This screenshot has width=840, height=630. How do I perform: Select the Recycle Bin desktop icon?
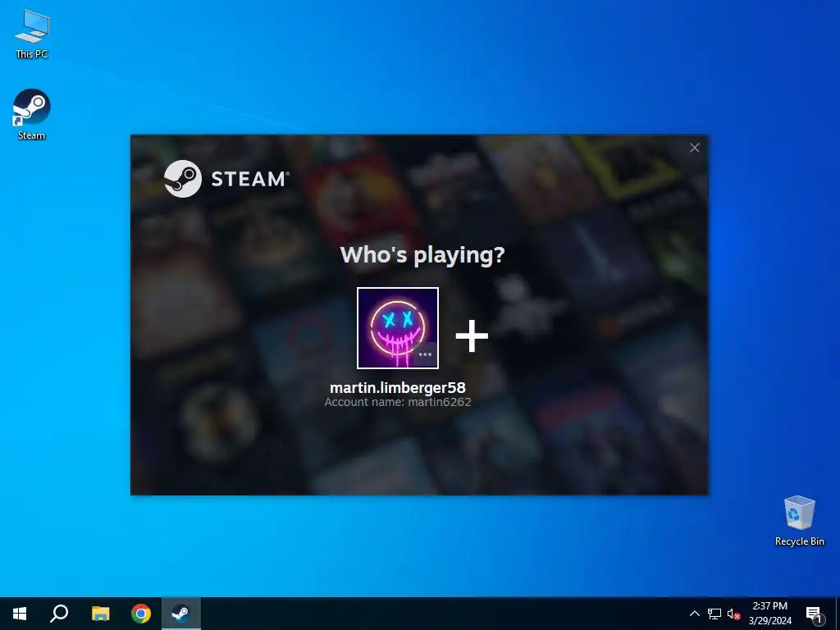click(799, 521)
